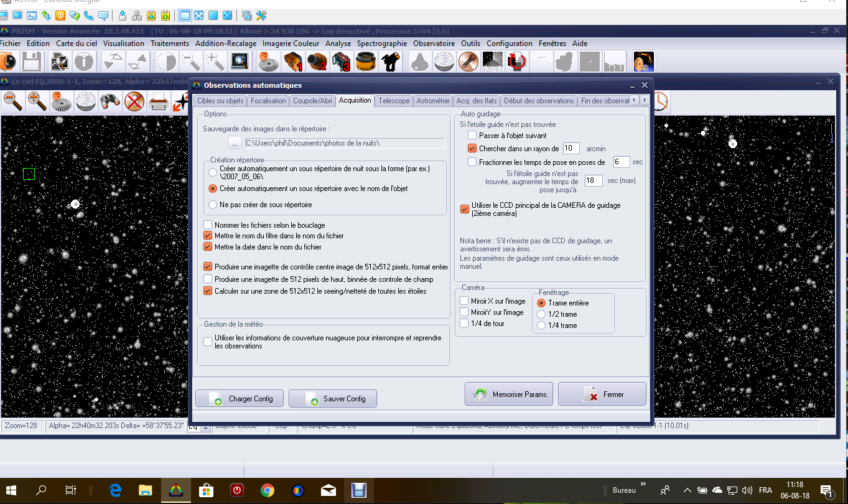Click the black telescope icon in main toolbar
The image size is (848, 504).
tap(390, 62)
